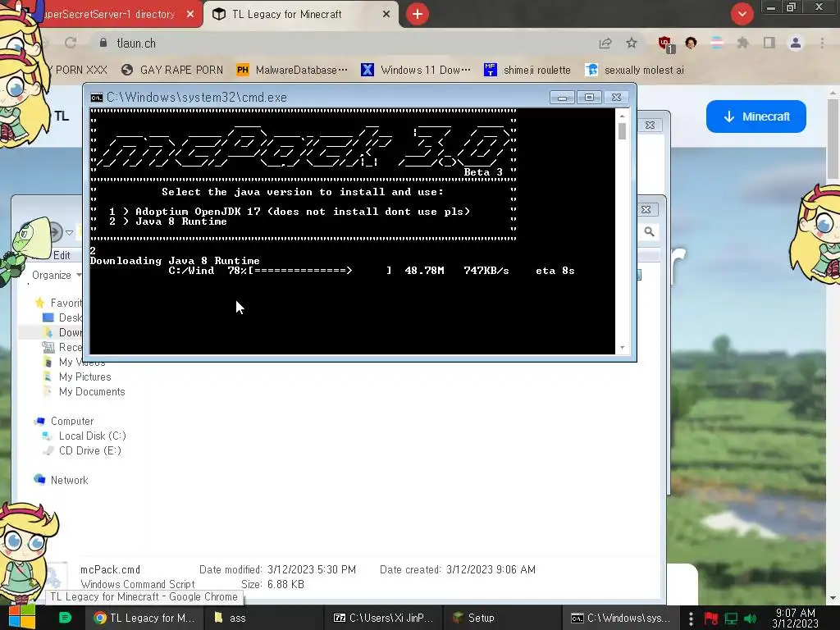Select My Pictures in Explorer
Viewport: 840px width, 630px height.
click(78, 377)
